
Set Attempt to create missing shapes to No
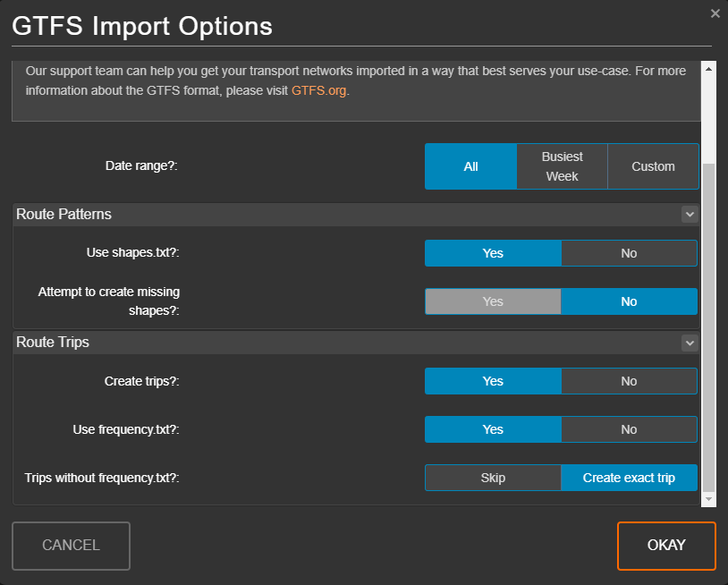tap(629, 301)
